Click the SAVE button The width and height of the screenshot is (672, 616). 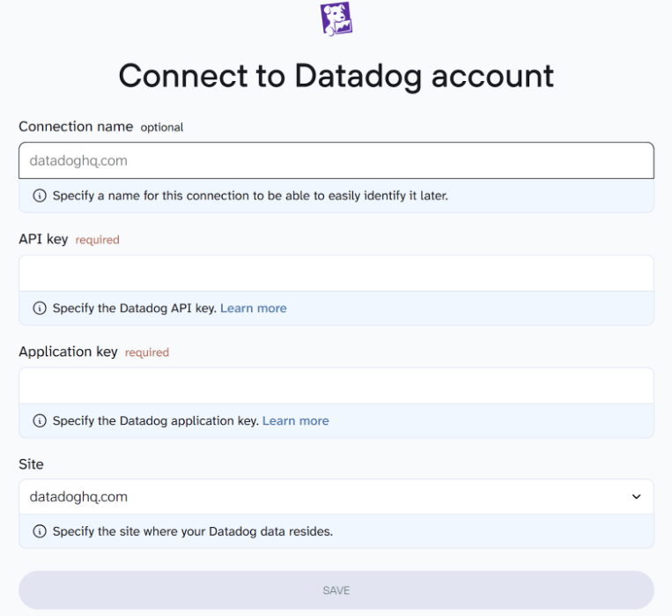(336, 590)
